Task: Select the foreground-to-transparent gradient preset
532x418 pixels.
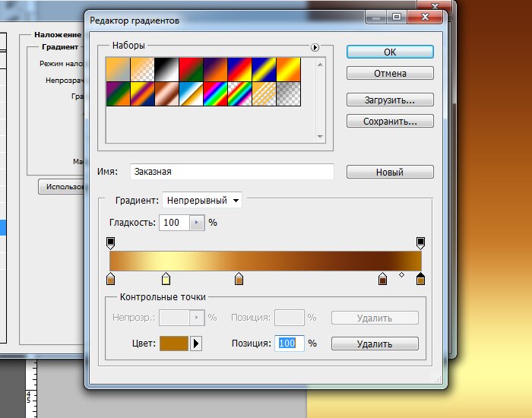Action: coord(141,70)
